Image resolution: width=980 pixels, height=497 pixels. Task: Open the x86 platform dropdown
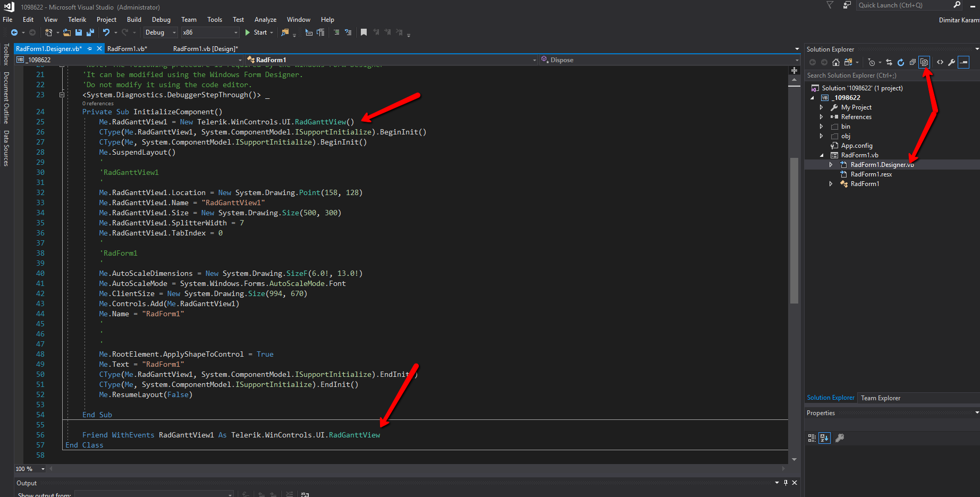(210, 32)
